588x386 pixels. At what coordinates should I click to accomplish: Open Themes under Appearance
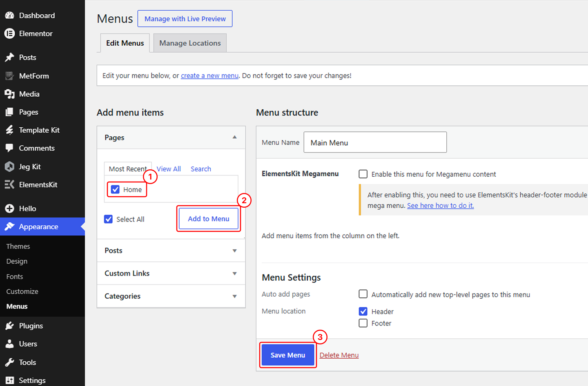pos(18,246)
